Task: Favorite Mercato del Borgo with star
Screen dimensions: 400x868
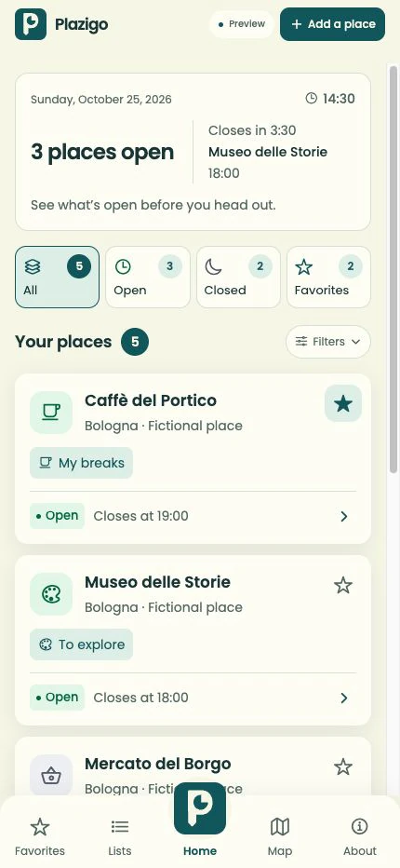Action: tap(343, 766)
